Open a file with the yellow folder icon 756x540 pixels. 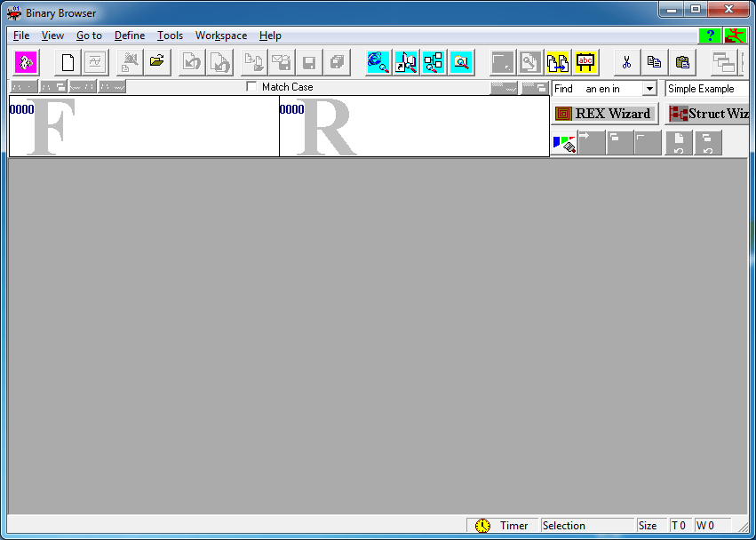157,62
